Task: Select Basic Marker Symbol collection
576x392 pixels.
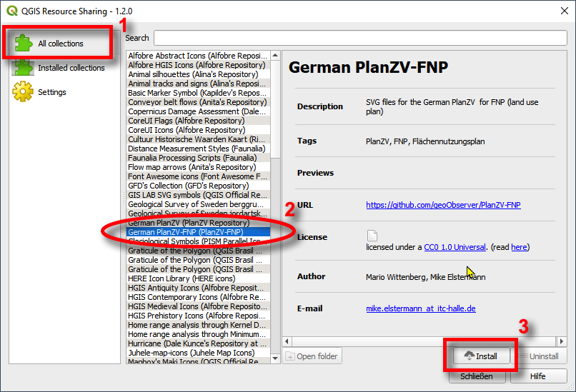Action: [199, 93]
